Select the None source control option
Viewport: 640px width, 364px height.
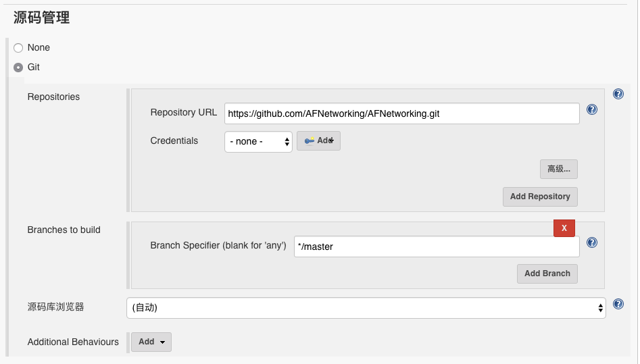pos(18,48)
